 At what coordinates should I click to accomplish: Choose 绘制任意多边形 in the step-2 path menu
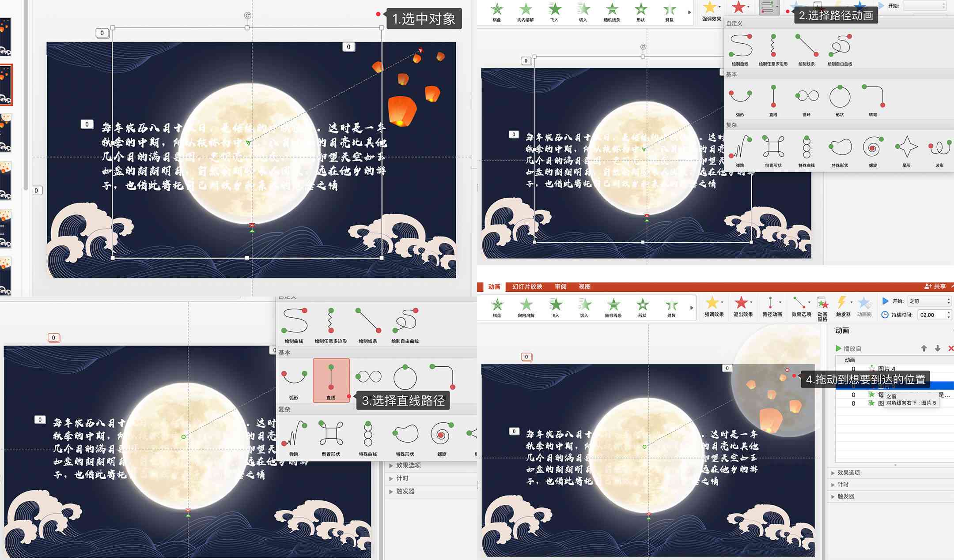[773, 49]
